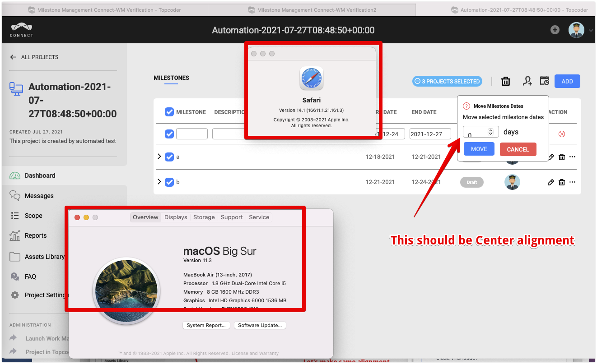Switch to Storage tab in About This Mac
The height and width of the screenshot is (364, 597).
(204, 217)
